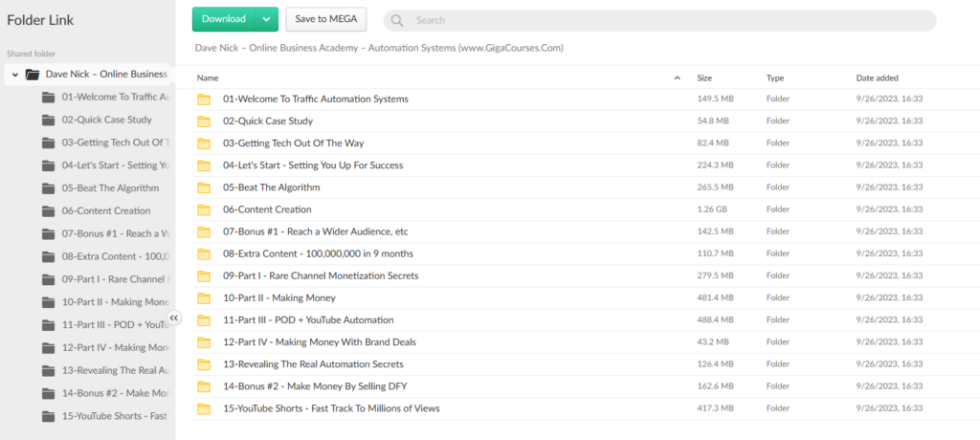Open 13-Revealing The Real Automation Secrets folder

[x=313, y=364]
